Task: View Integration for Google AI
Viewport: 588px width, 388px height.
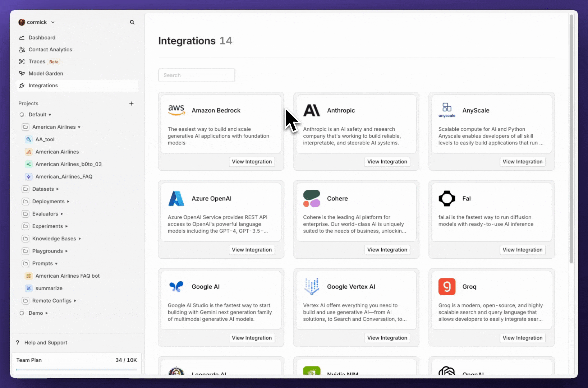Action: [252, 338]
